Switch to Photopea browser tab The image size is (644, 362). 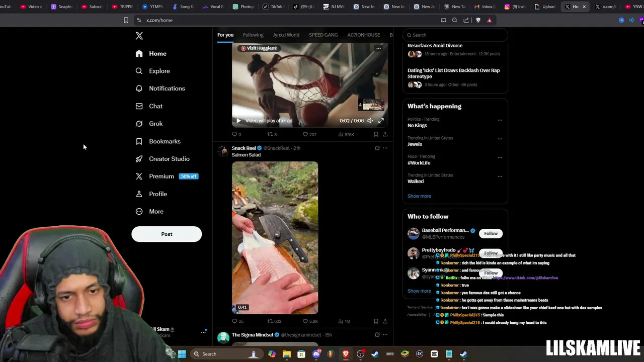pos(244,7)
